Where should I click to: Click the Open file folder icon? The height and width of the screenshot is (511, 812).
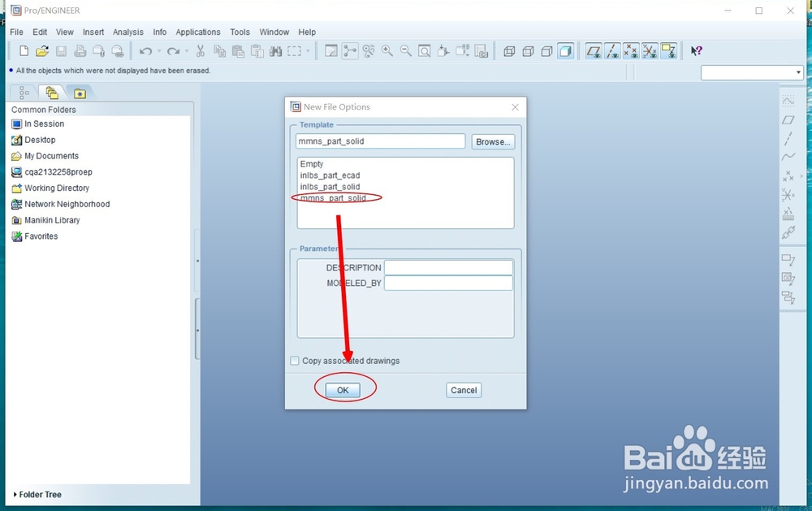coord(42,51)
